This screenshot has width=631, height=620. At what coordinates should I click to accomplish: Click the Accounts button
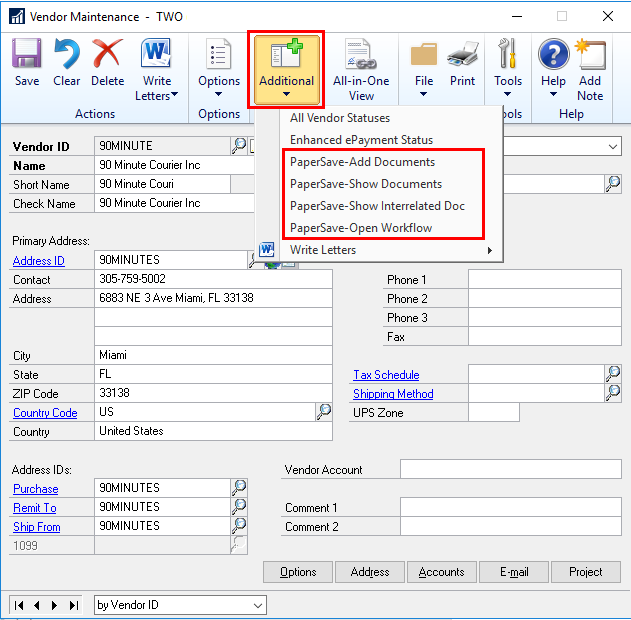(x=441, y=572)
